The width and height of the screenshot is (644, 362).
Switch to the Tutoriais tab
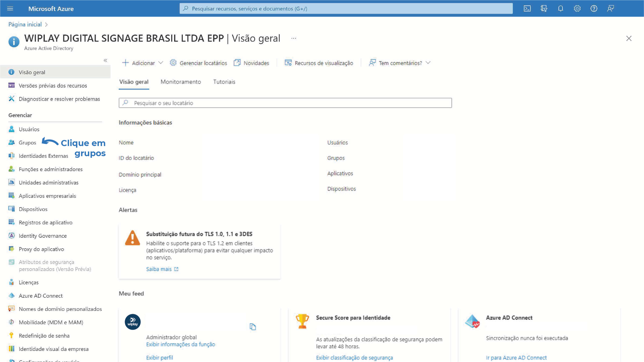tap(224, 82)
